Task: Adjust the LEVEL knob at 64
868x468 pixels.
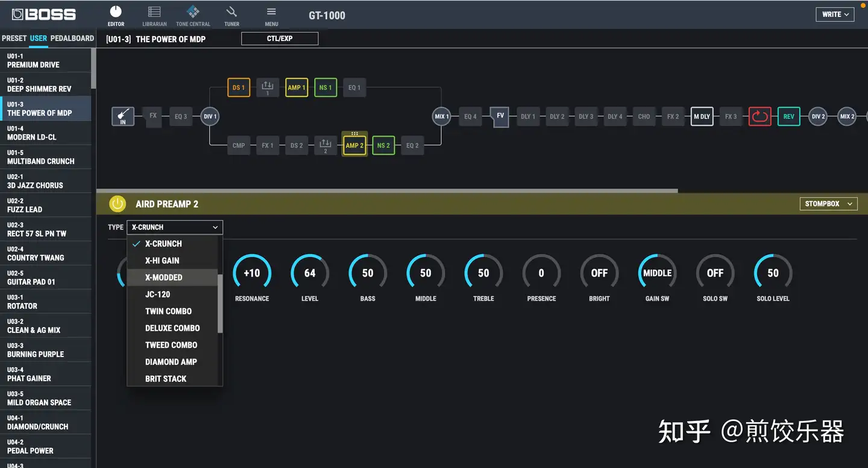Action: (310, 273)
